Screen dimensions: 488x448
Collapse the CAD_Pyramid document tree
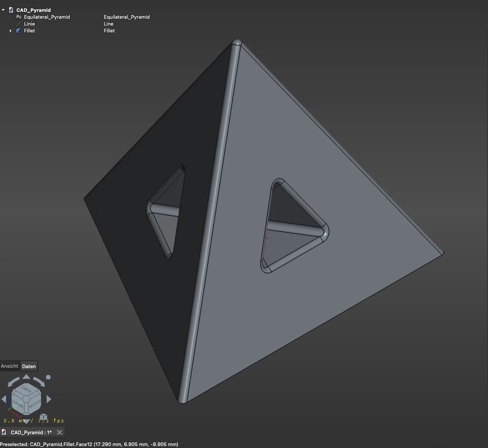coord(3,10)
